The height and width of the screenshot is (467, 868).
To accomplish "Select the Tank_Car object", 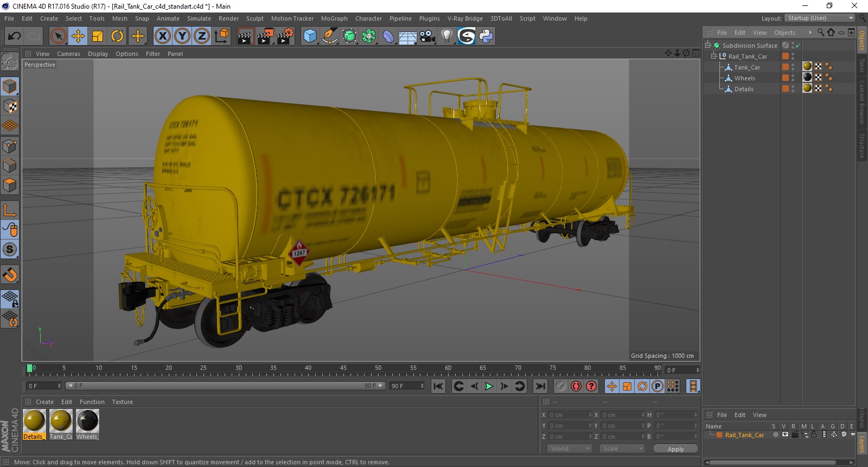I will point(747,67).
